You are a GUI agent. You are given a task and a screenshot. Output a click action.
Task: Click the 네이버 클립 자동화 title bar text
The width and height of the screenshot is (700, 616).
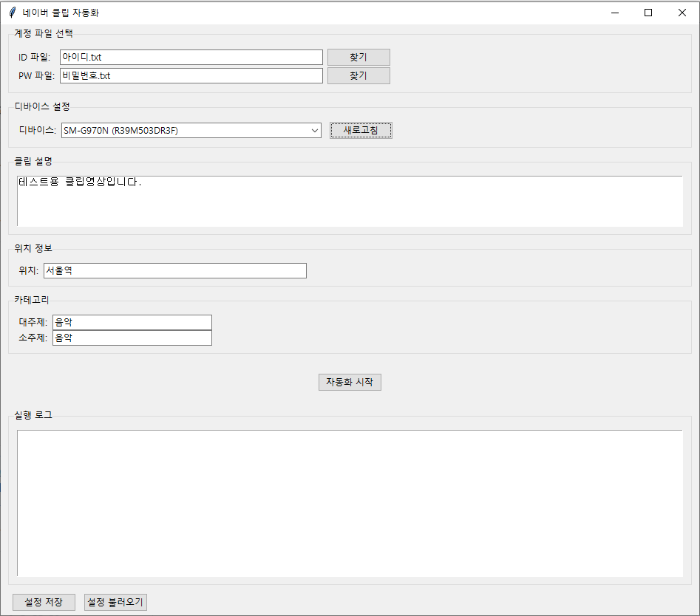pos(61,13)
